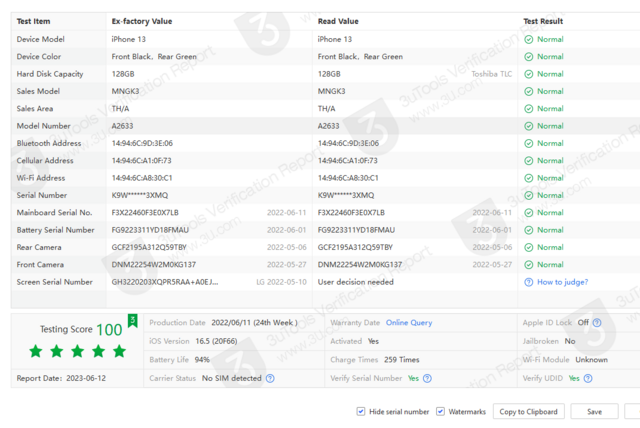Image resolution: width=640 pixels, height=428 pixels.
Task: Click the Toshiba TLC label
Action: pyautogui.click(x=491, y=74)
